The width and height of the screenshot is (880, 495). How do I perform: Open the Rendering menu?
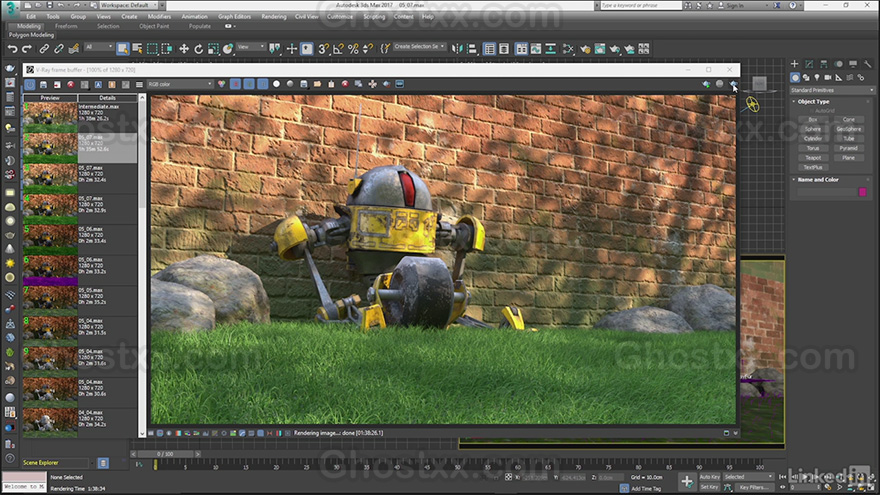tap(274, 17)
